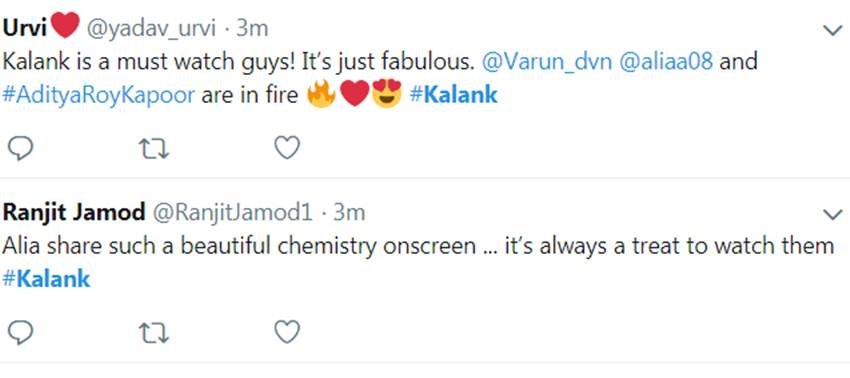This screenshot has width=850, height=378.
Task: Reply to Ranjit Jamod's tweet
Action: pyautogui.click(x=21, y=332)
